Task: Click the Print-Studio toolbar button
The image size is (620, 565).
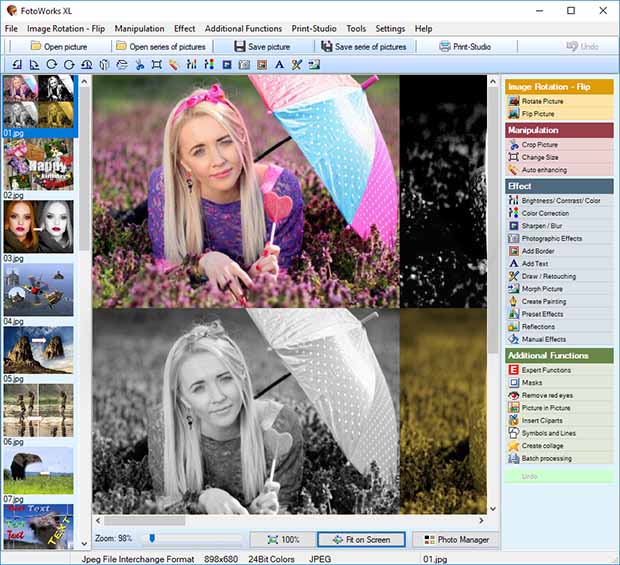Action: click(x=465, y=47)
